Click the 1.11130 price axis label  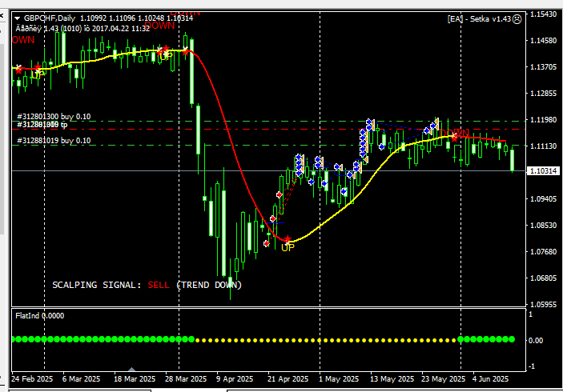544,146
